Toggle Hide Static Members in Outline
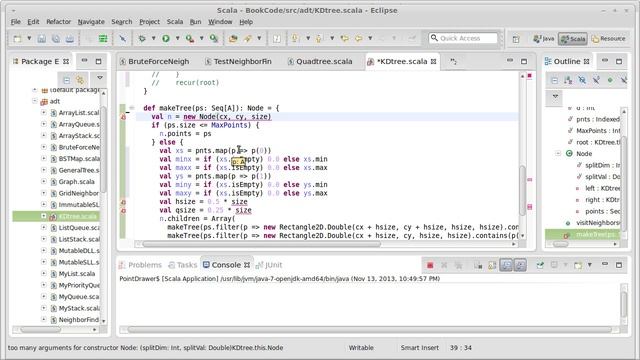 coord(596,80)
